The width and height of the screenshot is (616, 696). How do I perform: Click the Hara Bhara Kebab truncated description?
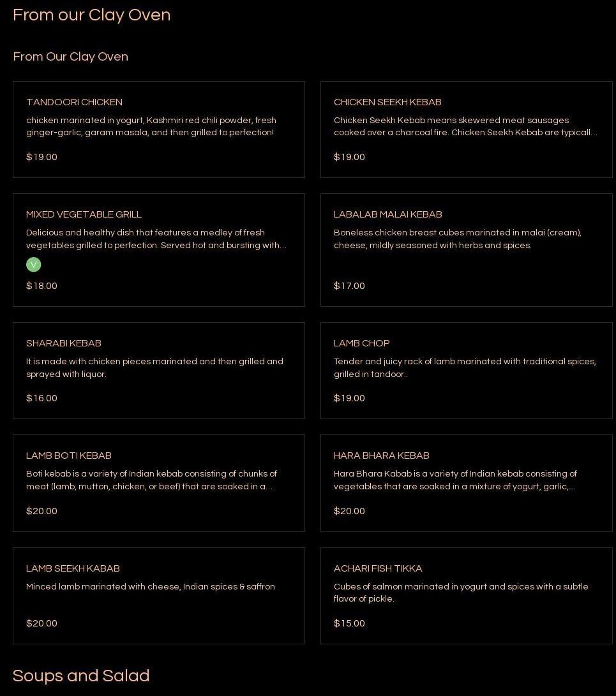coord(454,480)
